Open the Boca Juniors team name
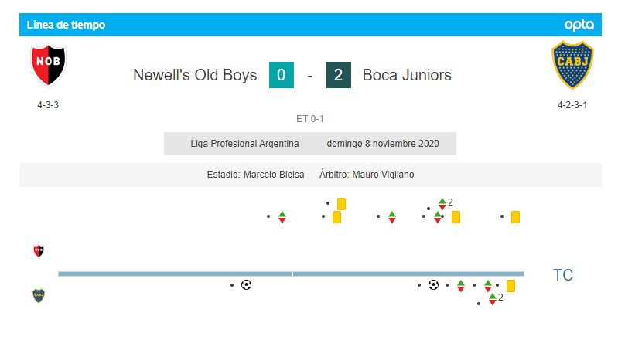The width and height of the screenshot is (618, 364). tap(407, 75)
